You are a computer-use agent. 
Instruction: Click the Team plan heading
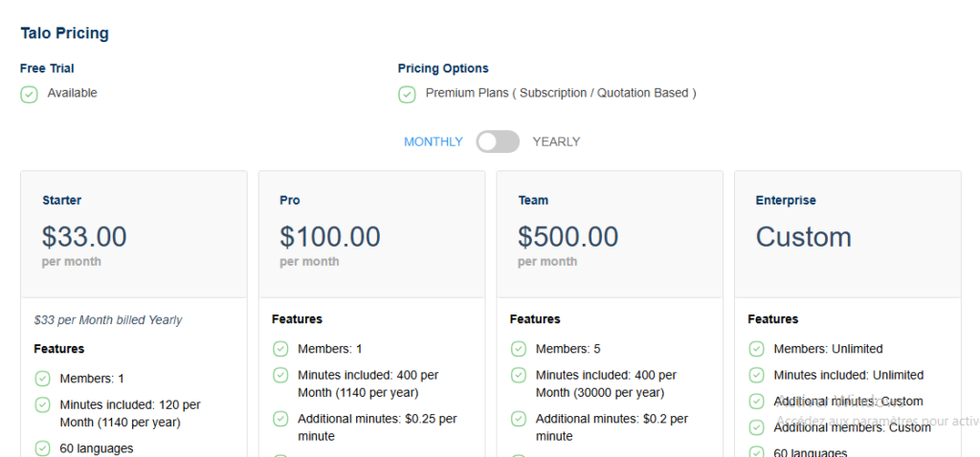click(x=533, y=201)
